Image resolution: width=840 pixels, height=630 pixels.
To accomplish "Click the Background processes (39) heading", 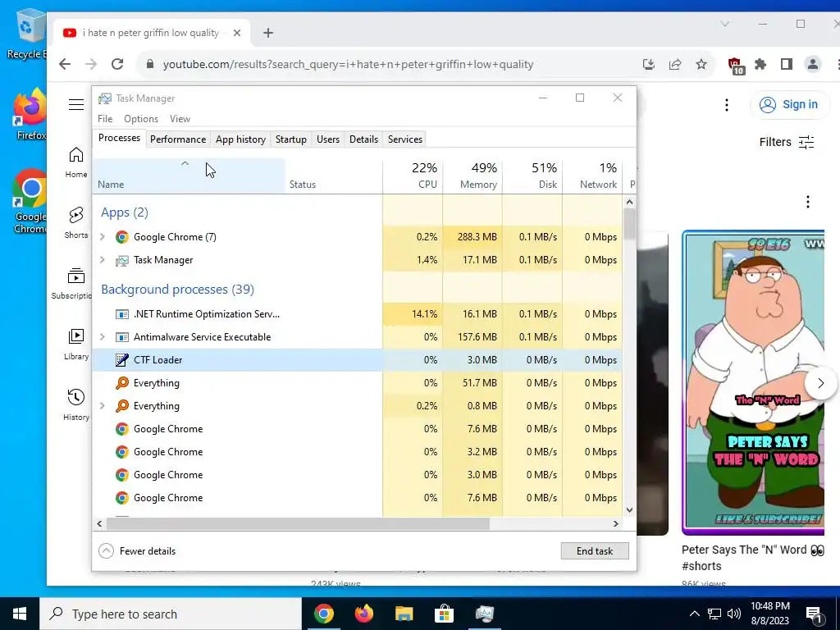I will [177, 290].
